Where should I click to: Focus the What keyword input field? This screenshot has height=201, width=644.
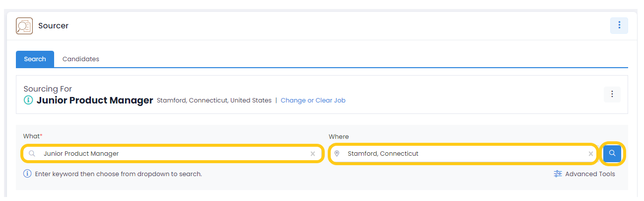tap(172, 154)
